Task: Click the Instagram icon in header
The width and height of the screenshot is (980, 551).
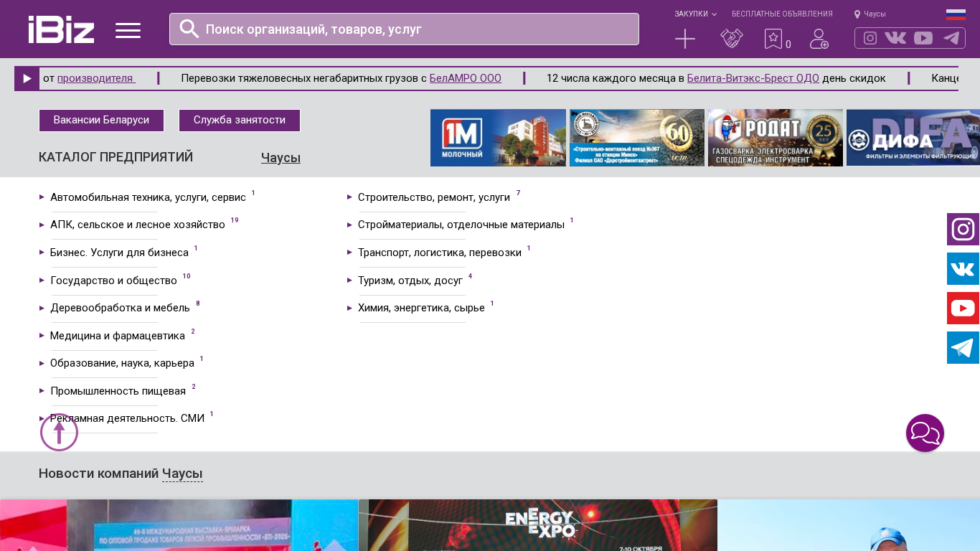Action: [870, 38]
